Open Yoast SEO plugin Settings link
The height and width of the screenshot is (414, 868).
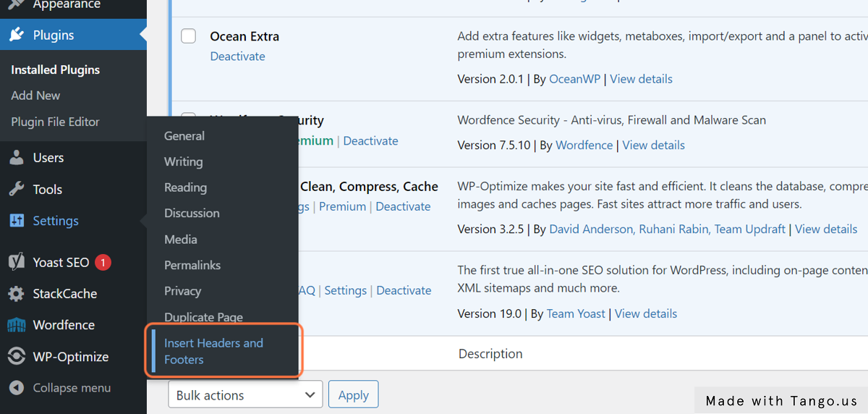(346, 290)
